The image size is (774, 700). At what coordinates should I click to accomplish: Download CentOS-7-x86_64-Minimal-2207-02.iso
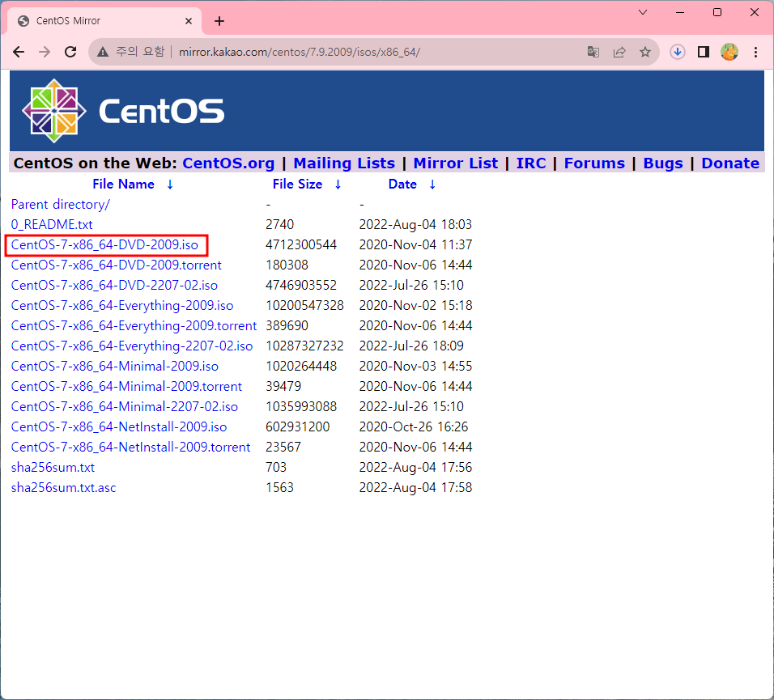pyautogui.click(x=125, y=406)
